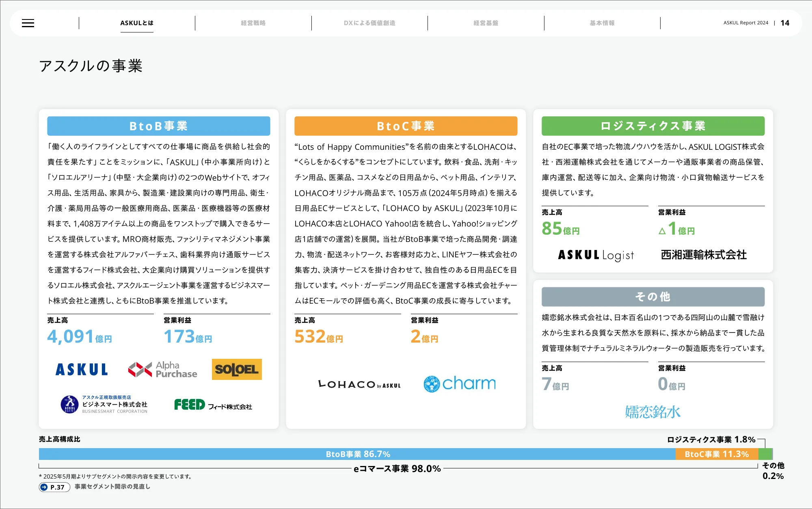Click the FEED フィード株式会社 logo
This screenshot has height=509, width=812.
(x=213, y=405)
